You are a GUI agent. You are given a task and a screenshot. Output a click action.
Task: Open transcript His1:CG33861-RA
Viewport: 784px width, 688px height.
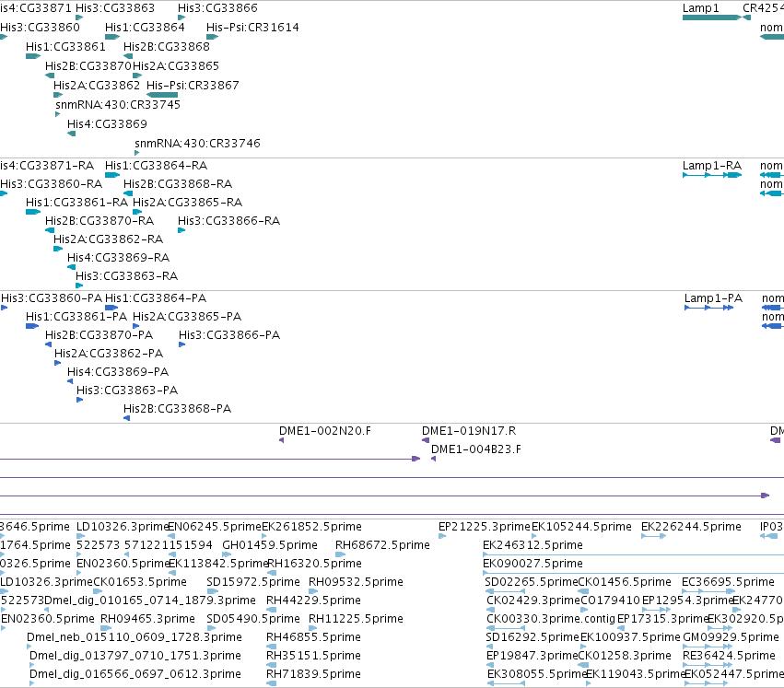[x=77, y=203]
